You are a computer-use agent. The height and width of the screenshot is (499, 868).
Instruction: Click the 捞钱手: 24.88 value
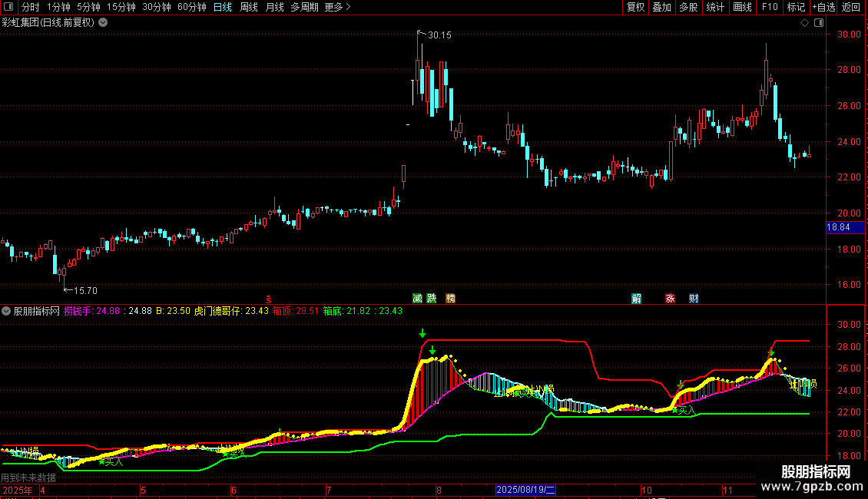tap(91, 311)
